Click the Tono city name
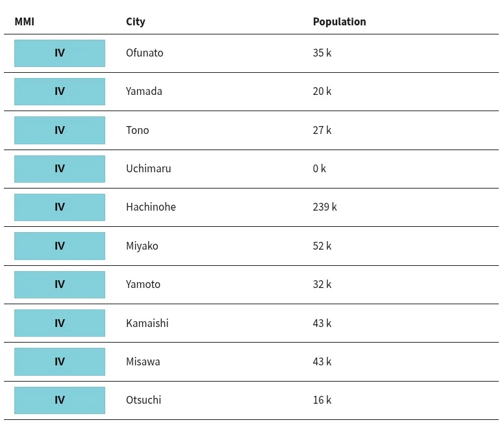This screenshot has height=431, width=504. (x=137, y=130)
